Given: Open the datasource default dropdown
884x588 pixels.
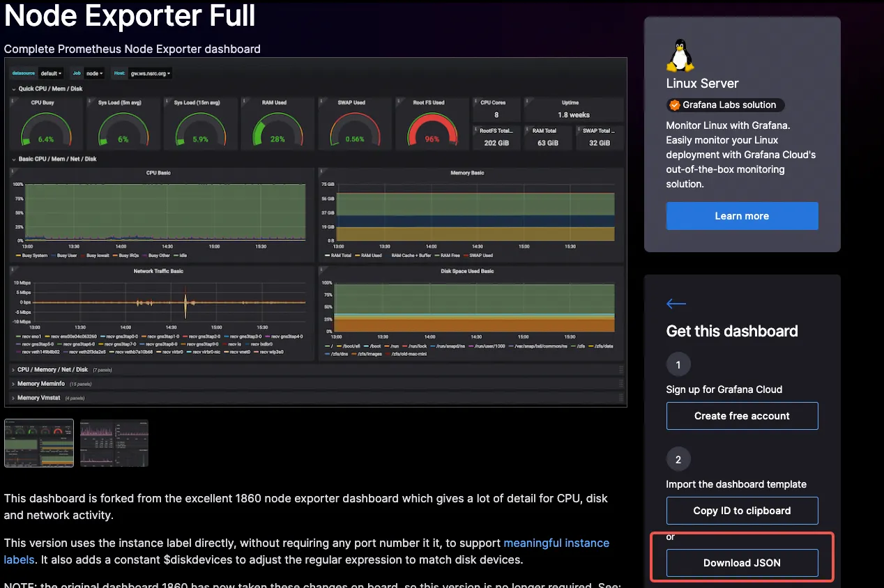Looking at the screenshot, I should pyautogui.click(x=51, y=73).
